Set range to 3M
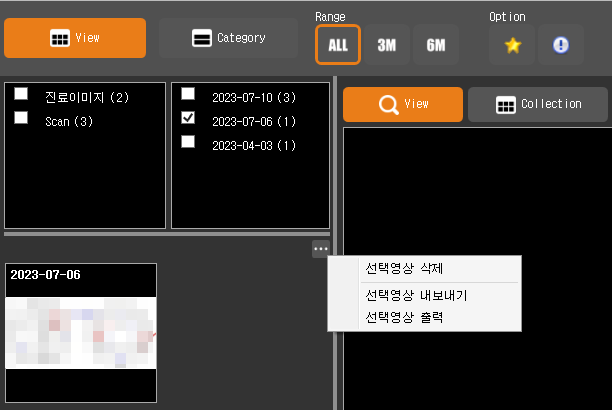This screenshot has height=410, width=612. (386, 45)
